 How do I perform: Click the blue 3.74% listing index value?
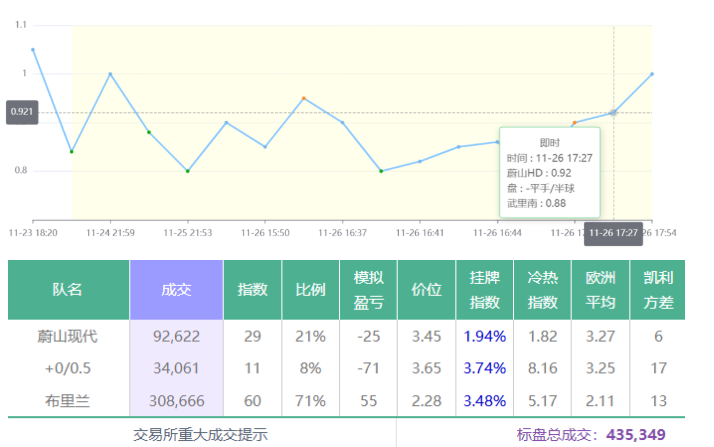(x=485, y=368)
